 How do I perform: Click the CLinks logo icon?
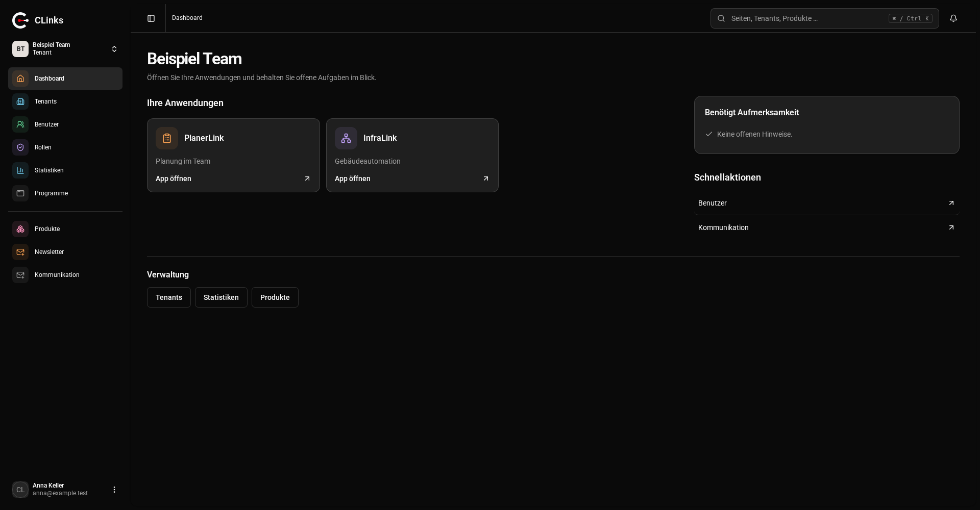[x=20, y=20]
